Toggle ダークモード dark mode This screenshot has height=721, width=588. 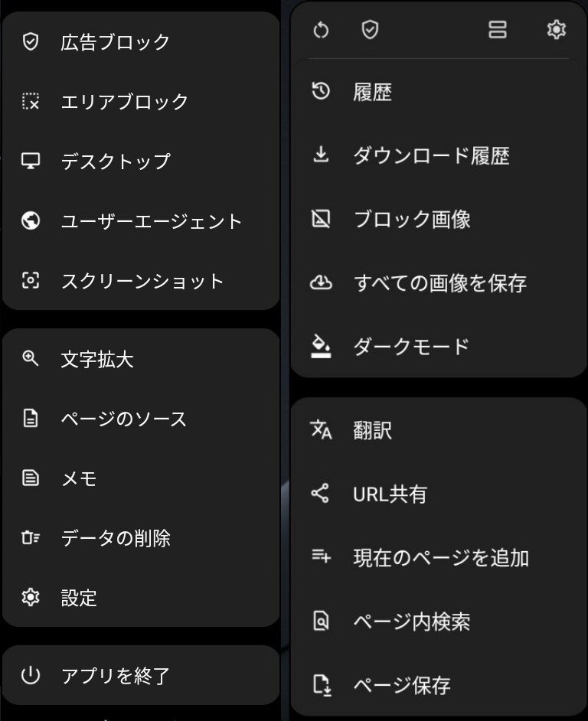pos(410,347)
